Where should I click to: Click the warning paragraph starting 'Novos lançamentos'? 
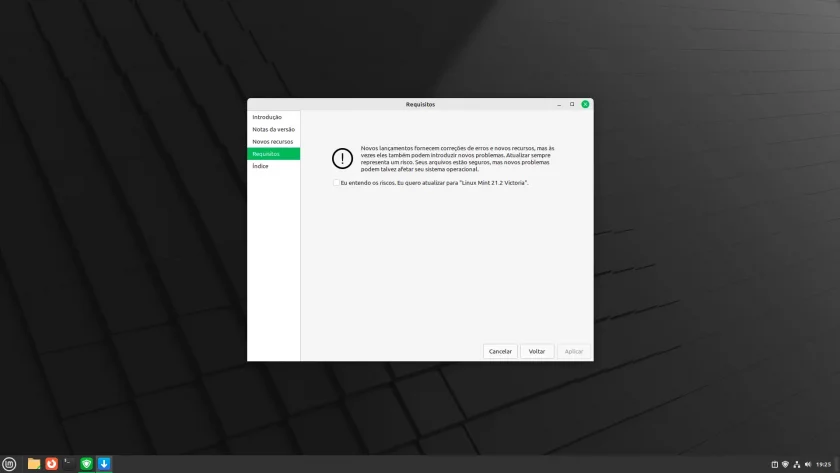(x=458, y=159)
